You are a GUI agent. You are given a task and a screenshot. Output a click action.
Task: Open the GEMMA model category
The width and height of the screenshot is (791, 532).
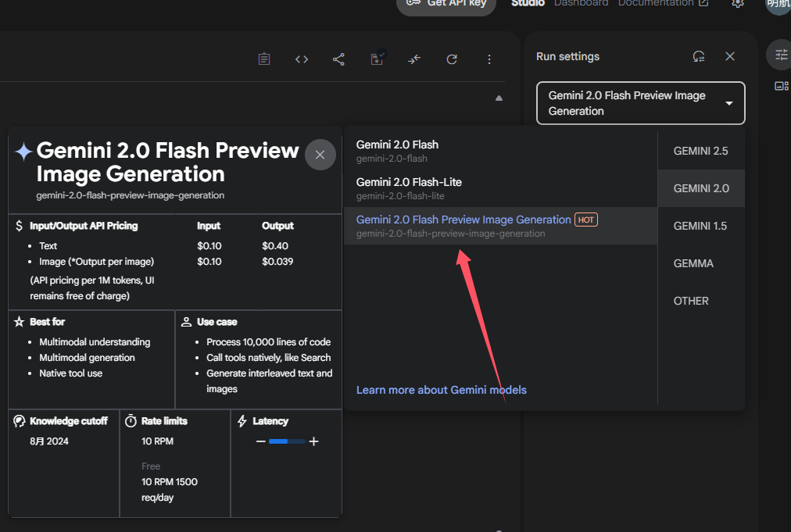pyautogui.click(x=700, y=263)
